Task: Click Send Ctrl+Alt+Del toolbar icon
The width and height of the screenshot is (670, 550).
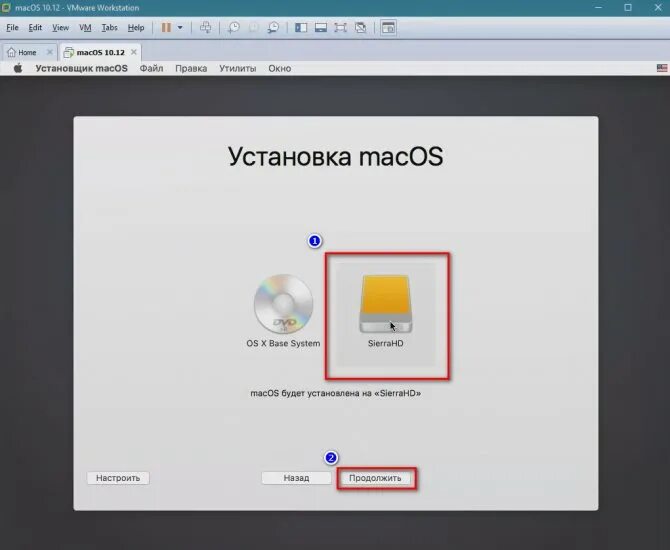Action: point(206,27)
